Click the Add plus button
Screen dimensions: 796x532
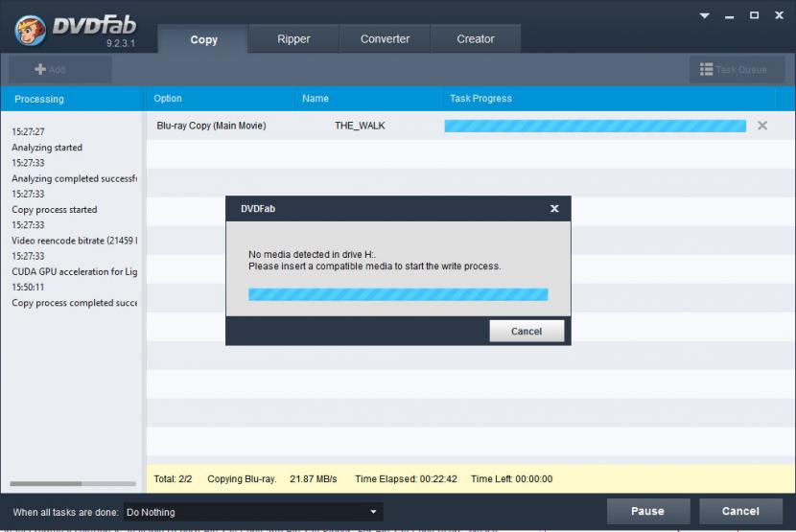[51, 69]
